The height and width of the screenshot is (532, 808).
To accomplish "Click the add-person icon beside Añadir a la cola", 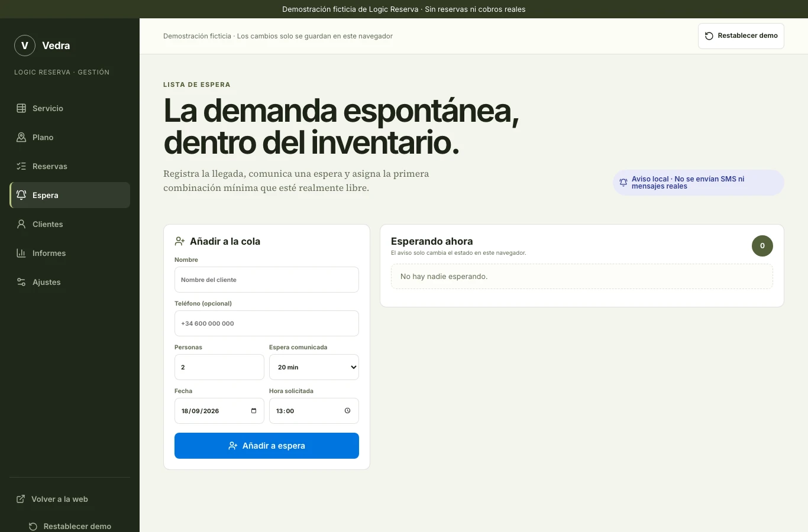I will [x=180, y=241].
